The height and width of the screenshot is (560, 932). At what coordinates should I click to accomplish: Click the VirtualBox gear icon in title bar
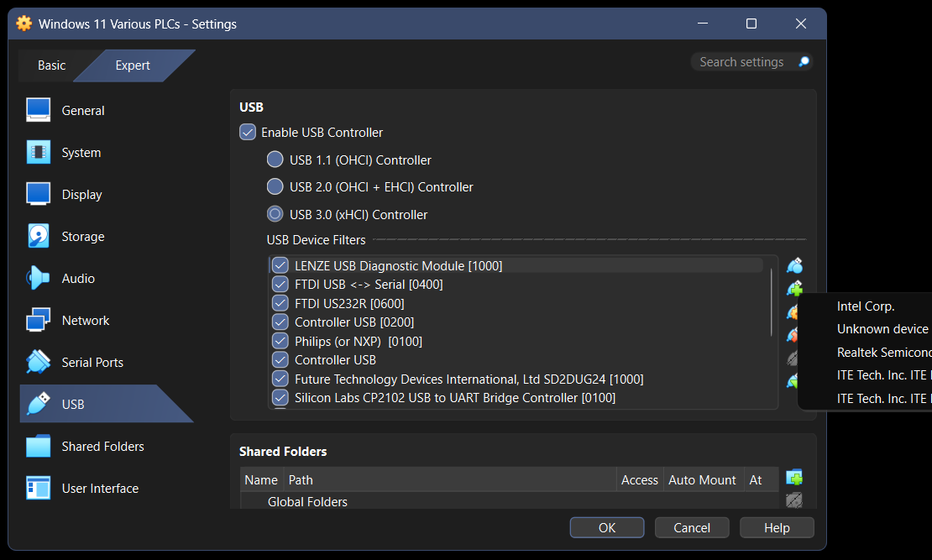click(x=24, y=24)
